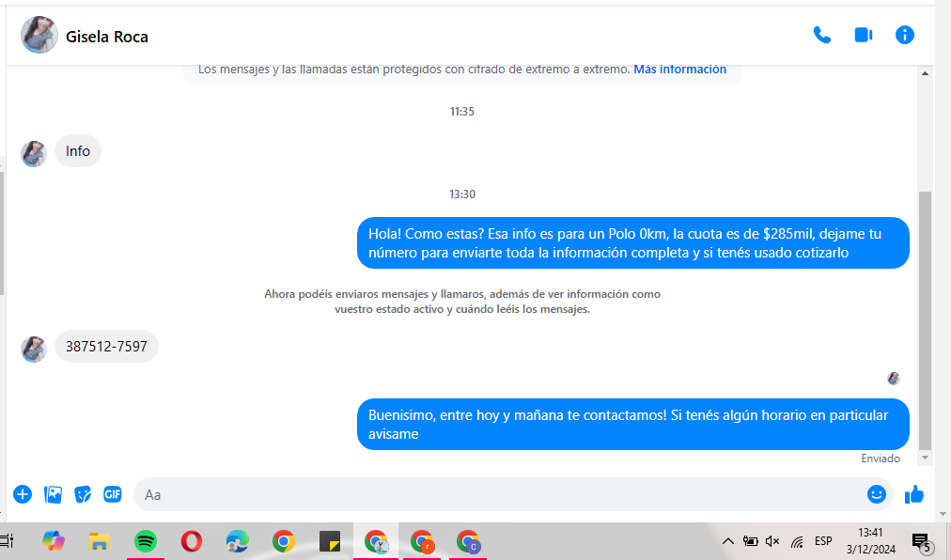The image size is (951, 560).
Task: Switch to active Chrome profile window
Action: 376,541
